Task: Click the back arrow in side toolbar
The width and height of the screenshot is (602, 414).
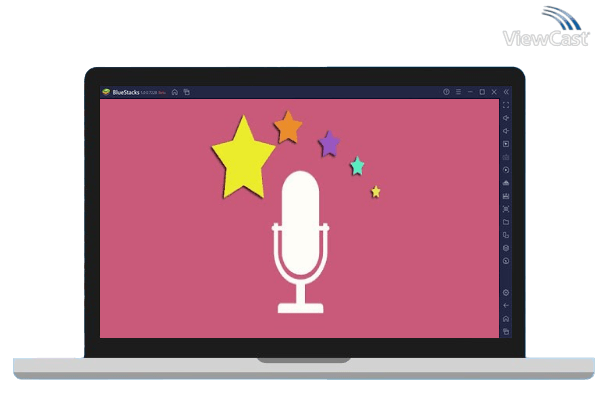Action: click(x=506, y=305)
